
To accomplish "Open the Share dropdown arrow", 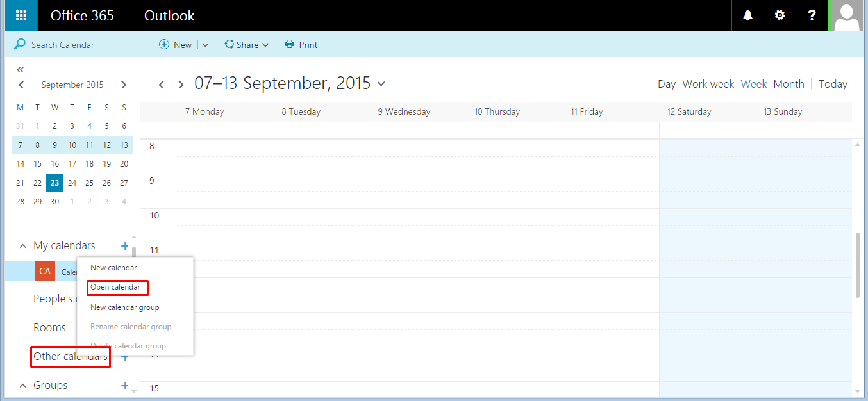I will click(265, 45).
